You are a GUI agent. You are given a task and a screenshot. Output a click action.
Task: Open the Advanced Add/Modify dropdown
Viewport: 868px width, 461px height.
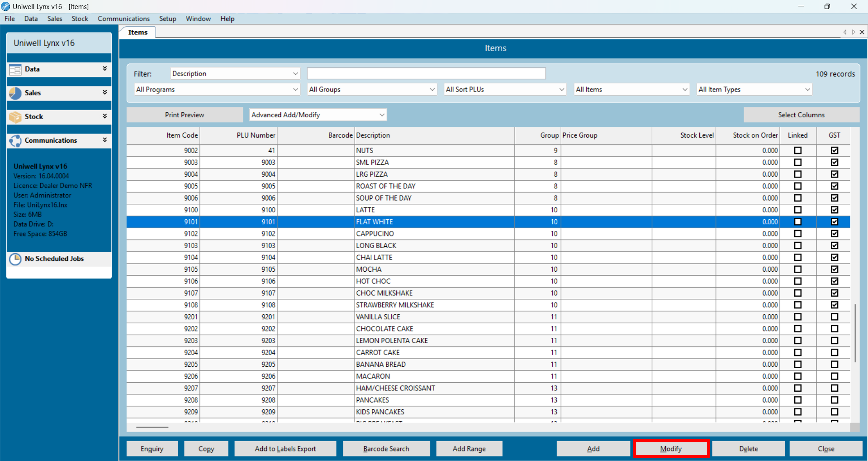coord(318,115)
